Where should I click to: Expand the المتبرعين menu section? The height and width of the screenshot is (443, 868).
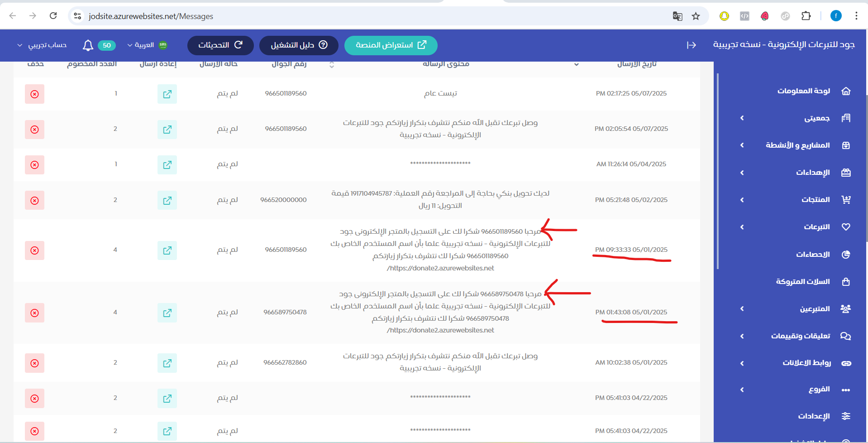(x=742, y=308)
